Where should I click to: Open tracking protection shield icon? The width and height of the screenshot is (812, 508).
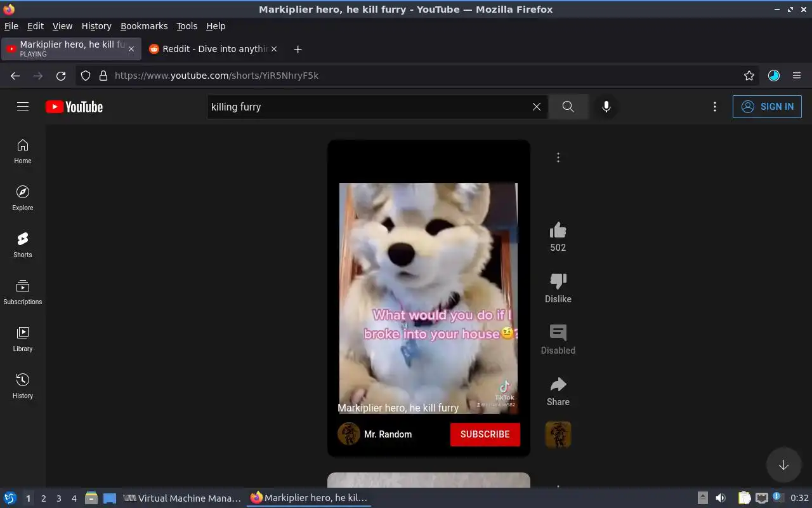coord(86,76)
